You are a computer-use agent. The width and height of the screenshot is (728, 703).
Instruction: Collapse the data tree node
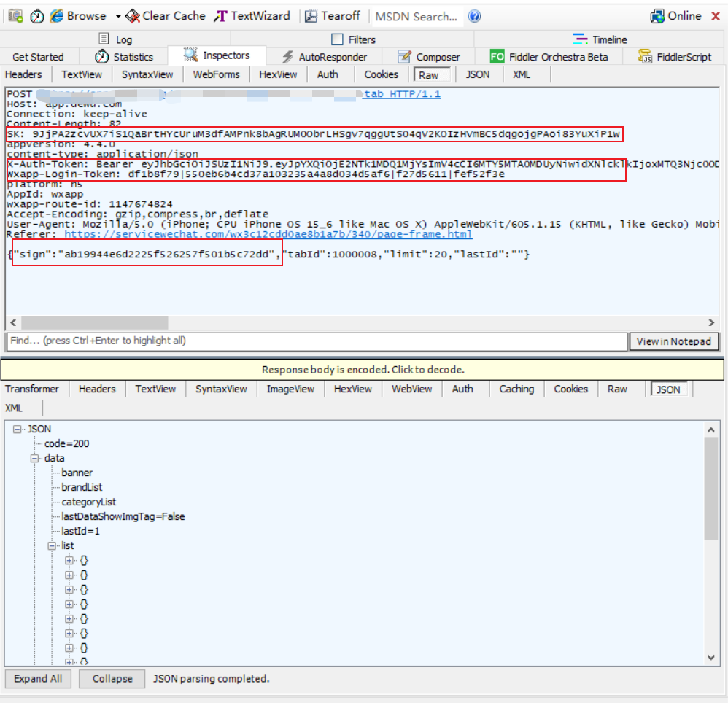point(34,459)
